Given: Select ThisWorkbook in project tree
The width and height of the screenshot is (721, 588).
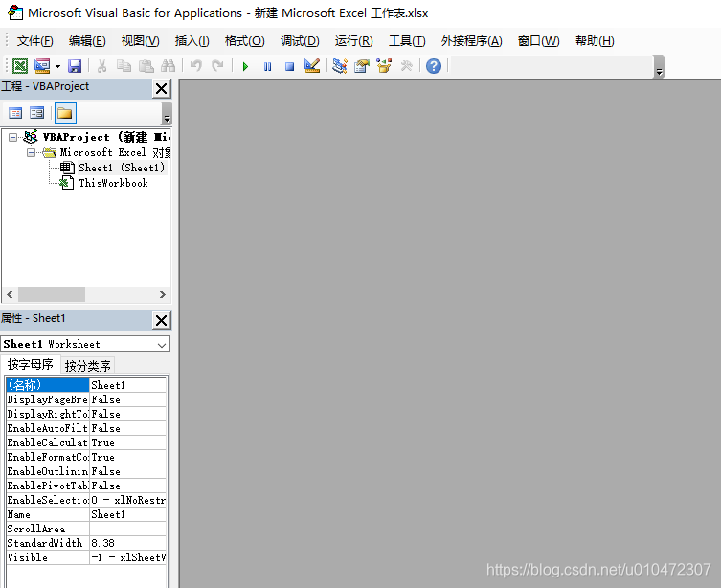Looking at the screenshot, I should 113,183.
